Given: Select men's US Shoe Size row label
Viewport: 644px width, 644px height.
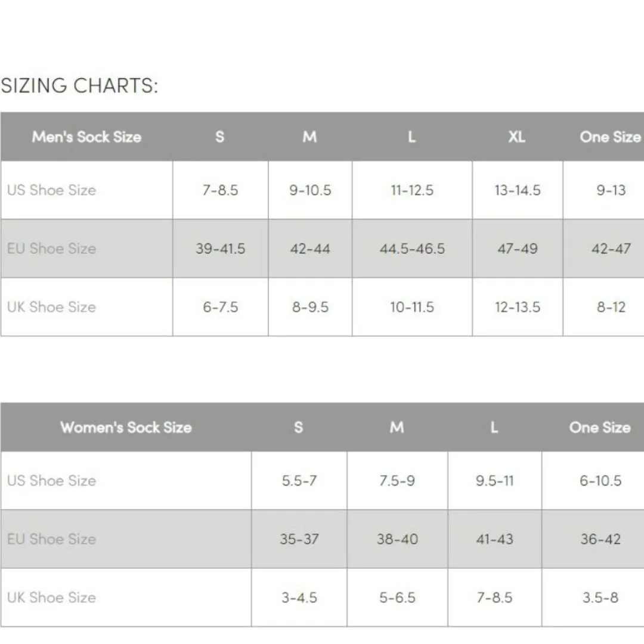Looking at the screenshot, I should tap(51, 190).
